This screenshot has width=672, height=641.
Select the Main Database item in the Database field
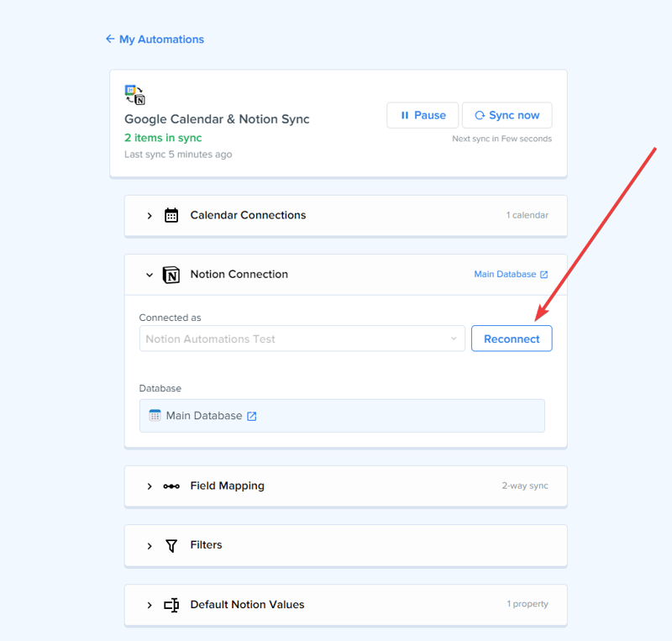pyautogui.click(x=202, y=415)
